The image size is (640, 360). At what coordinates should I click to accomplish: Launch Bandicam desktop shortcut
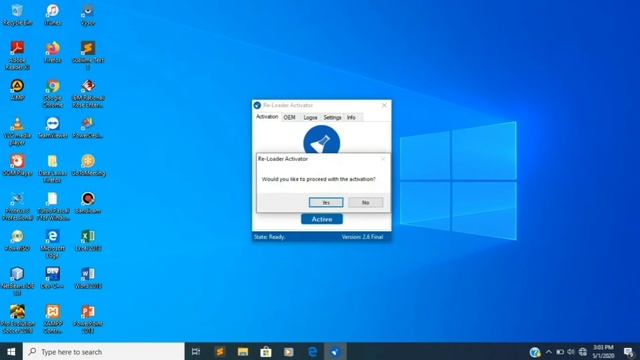pyautogui.click(x=88, y=203)
